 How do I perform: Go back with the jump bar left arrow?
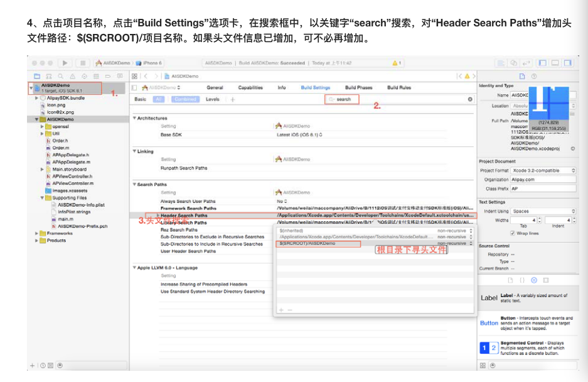[146, 76]
